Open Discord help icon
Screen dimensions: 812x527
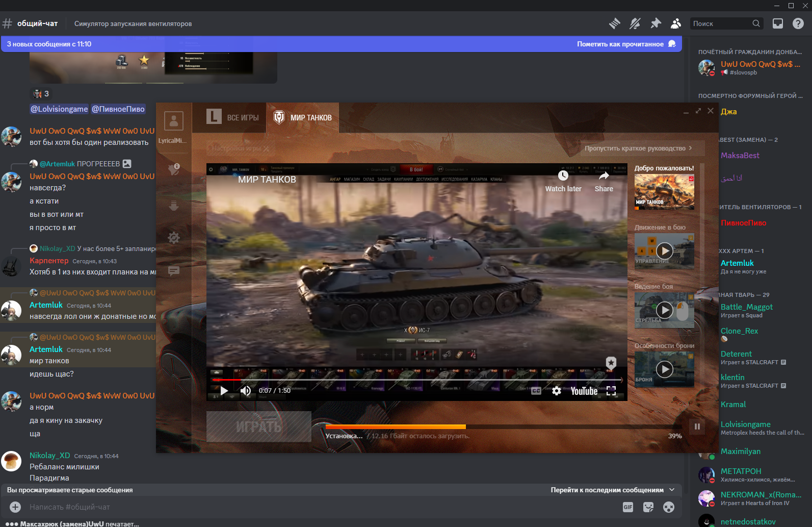798,23
